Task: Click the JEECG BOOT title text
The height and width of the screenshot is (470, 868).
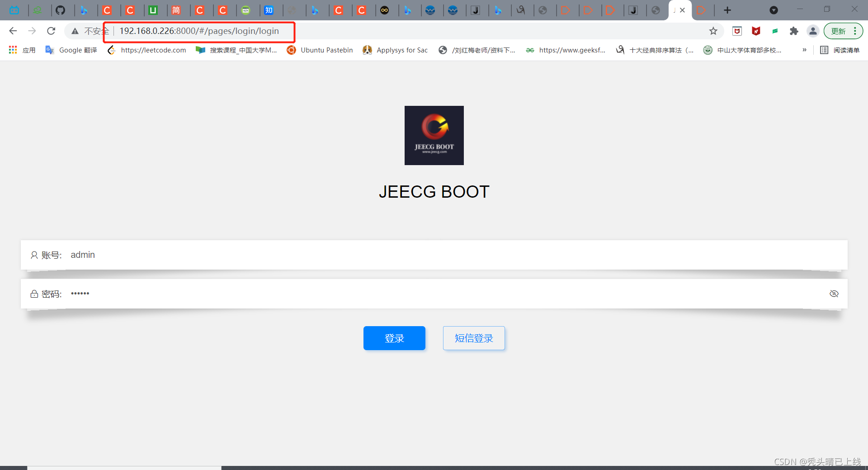Action: tap(434, 192)
